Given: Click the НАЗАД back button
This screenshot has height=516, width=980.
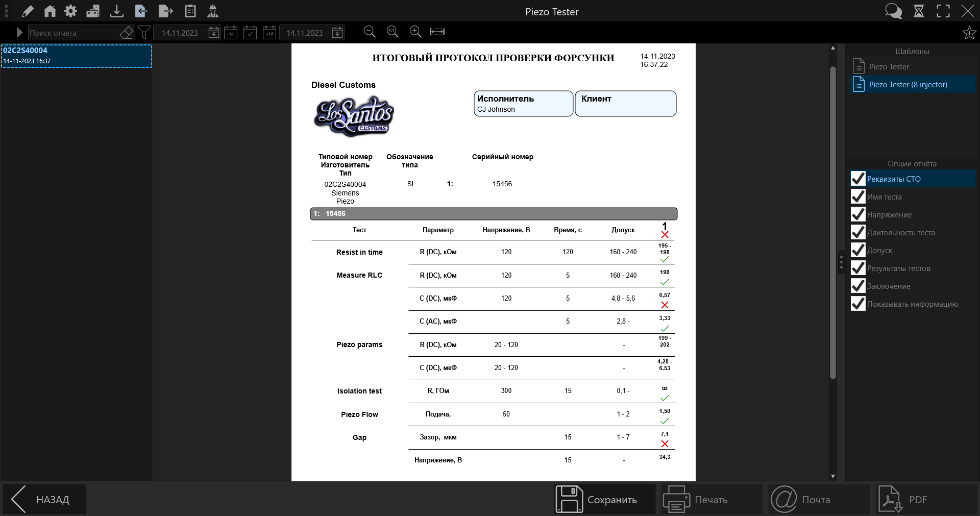Looking at the screenshot, I should tap(44, 500).
